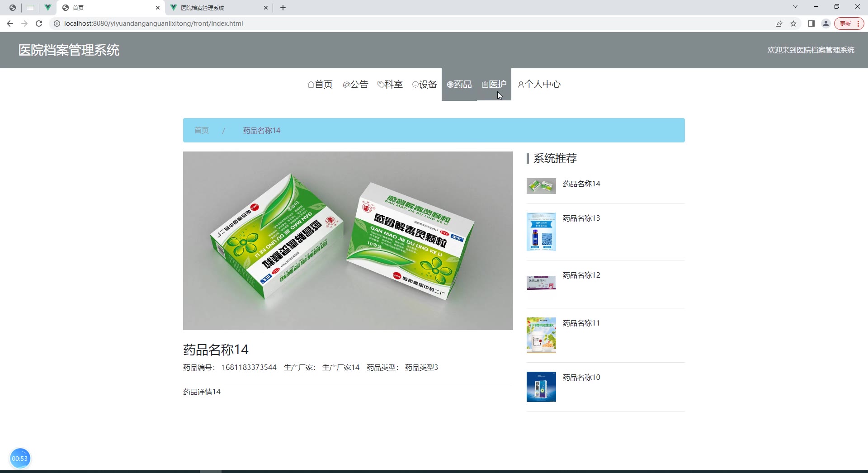Click the 药品名称11 recommendation title
868x473 pixels.
pos(581,323)
